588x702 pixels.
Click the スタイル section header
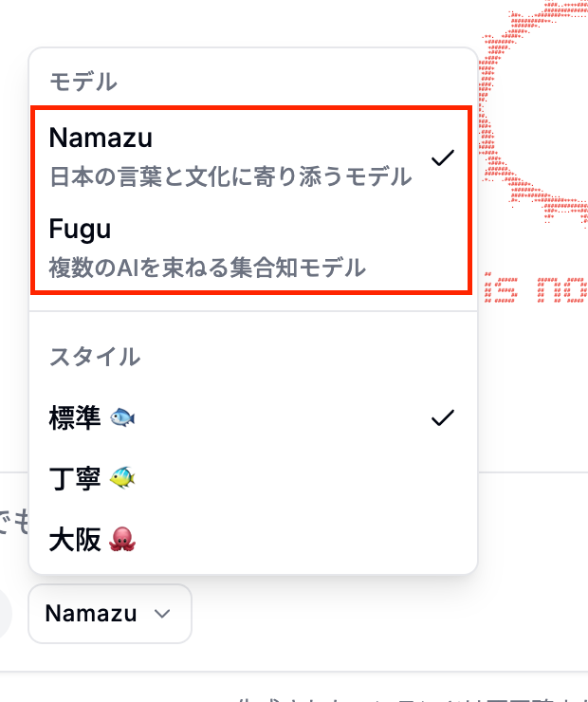(x=95, y=357)
